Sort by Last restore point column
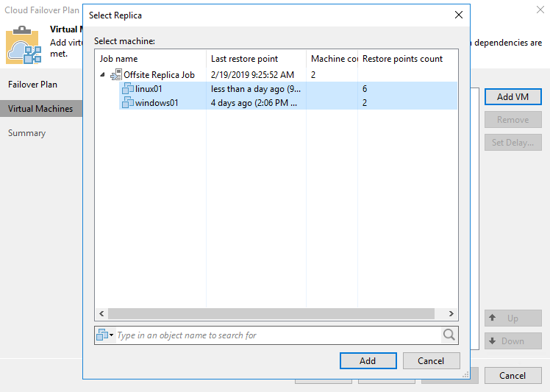This screenshot has width=550, height=392. [x=255, y=59]
